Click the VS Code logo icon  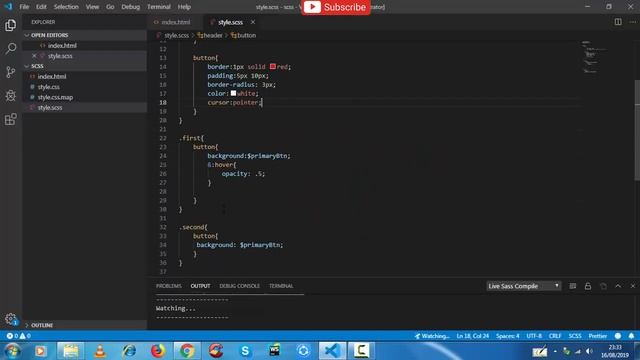point(8,7)
